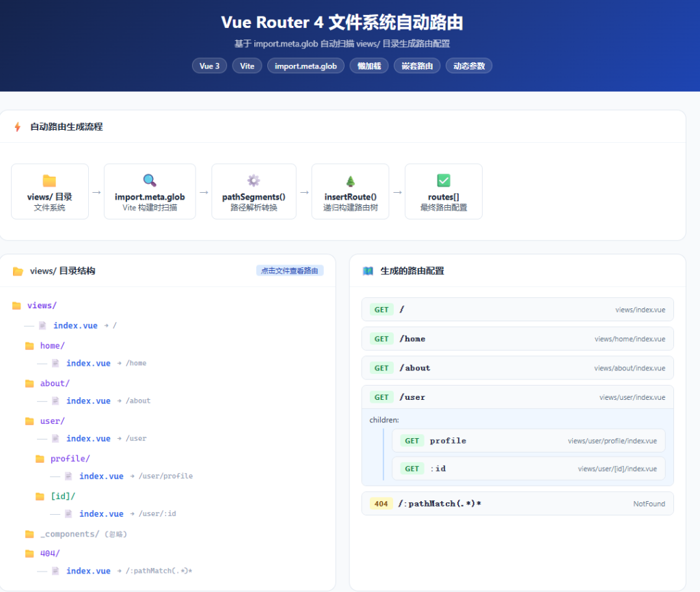The height and width of the screenshot is (592, 700).
Task: Click the folder icon next to user/
Action: [x=29, y=421]
